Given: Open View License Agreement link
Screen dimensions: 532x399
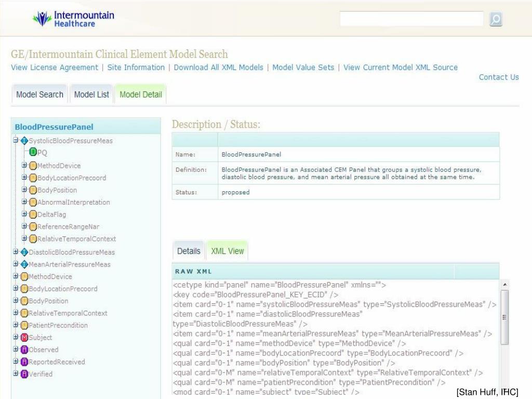Looking at the screenshot, I should [54, 68].
